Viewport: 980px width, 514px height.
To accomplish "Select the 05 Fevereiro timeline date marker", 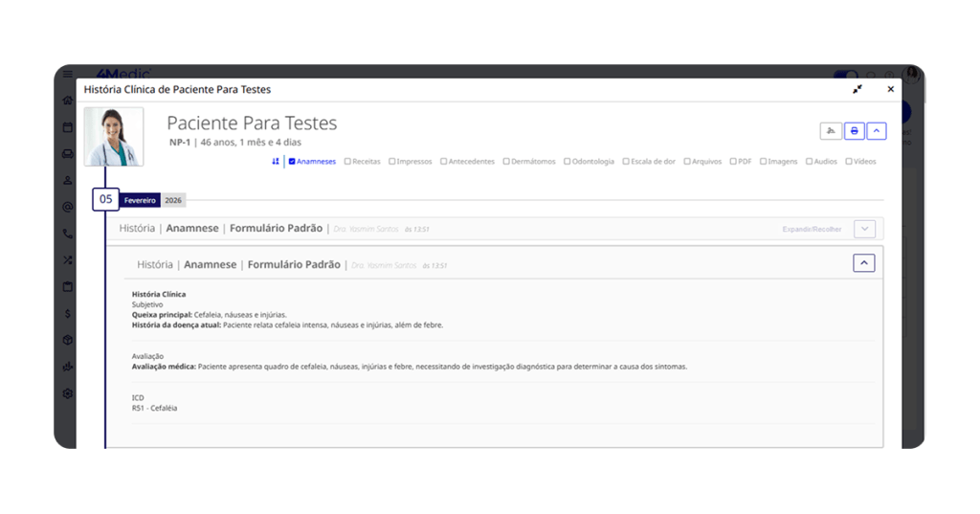I will 106,199.
